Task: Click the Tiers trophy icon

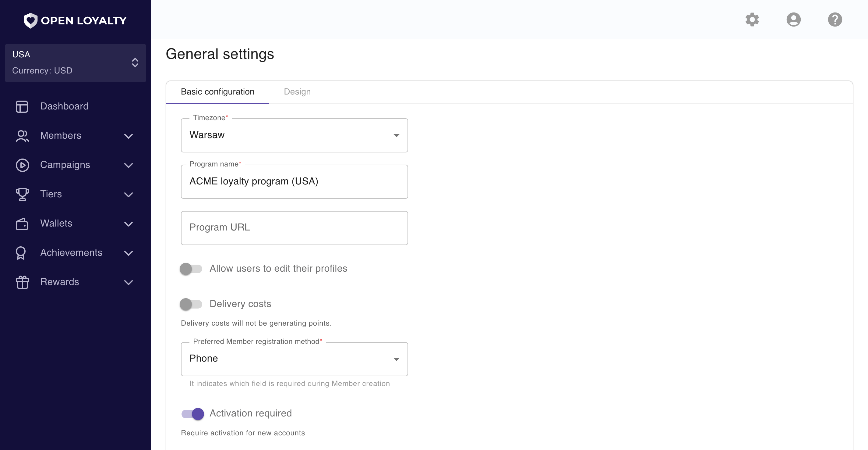Action: tap(22, 194)
